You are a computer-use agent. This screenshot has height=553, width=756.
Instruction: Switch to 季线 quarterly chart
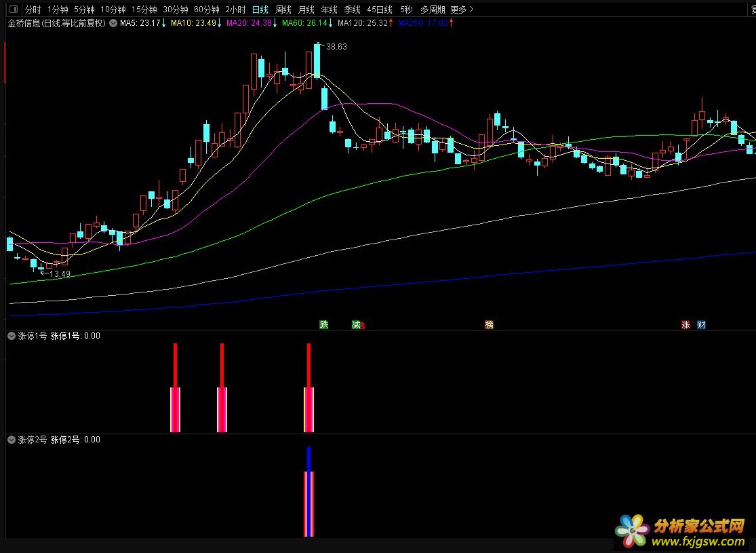352,9
